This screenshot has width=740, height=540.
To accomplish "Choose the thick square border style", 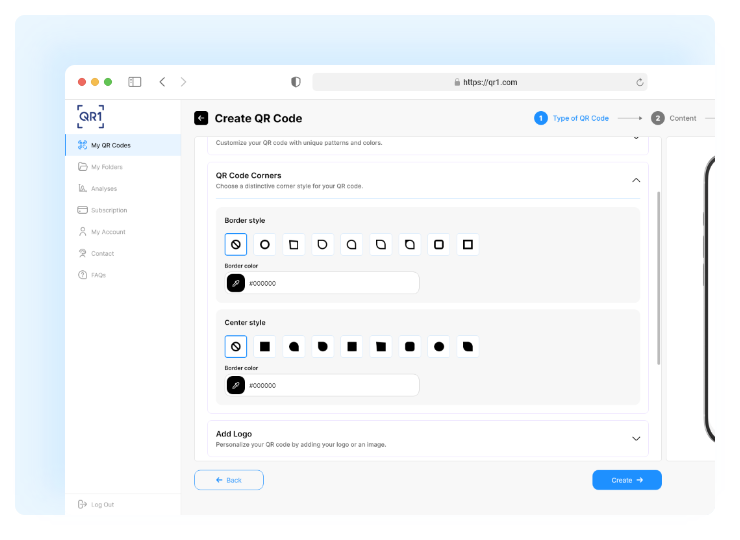I will pos(467,244).
